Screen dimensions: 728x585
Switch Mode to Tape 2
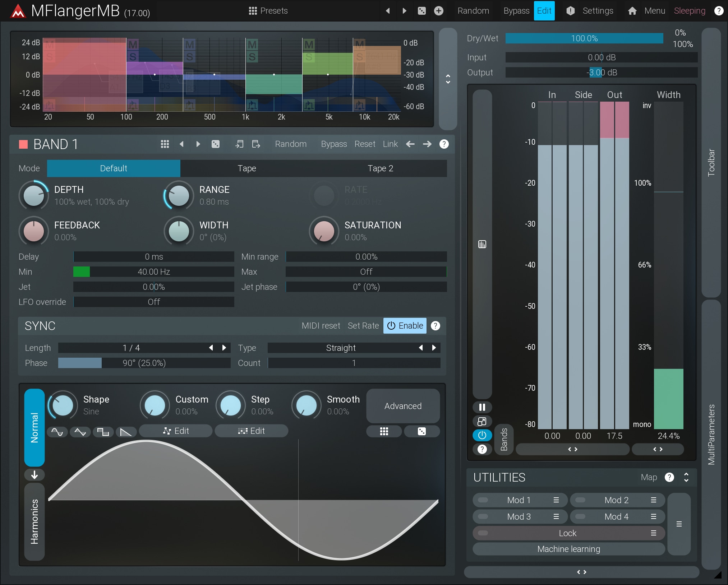click(x=380, y=168)
